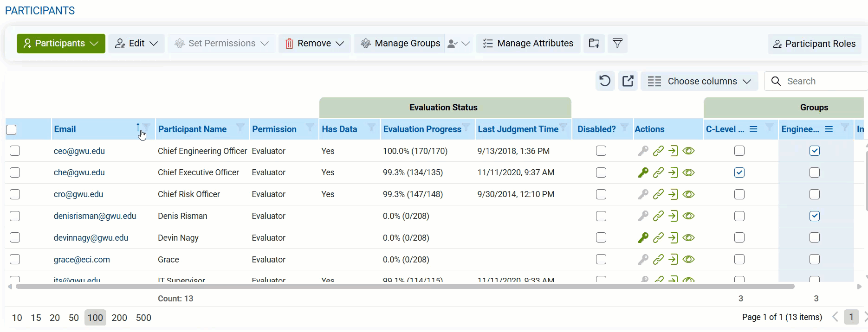Image resolution: width=868 pixels, height=332 pixels.
Task: Open the denisrisman@gwu.edu email link
Action: [x=95, y=216]
